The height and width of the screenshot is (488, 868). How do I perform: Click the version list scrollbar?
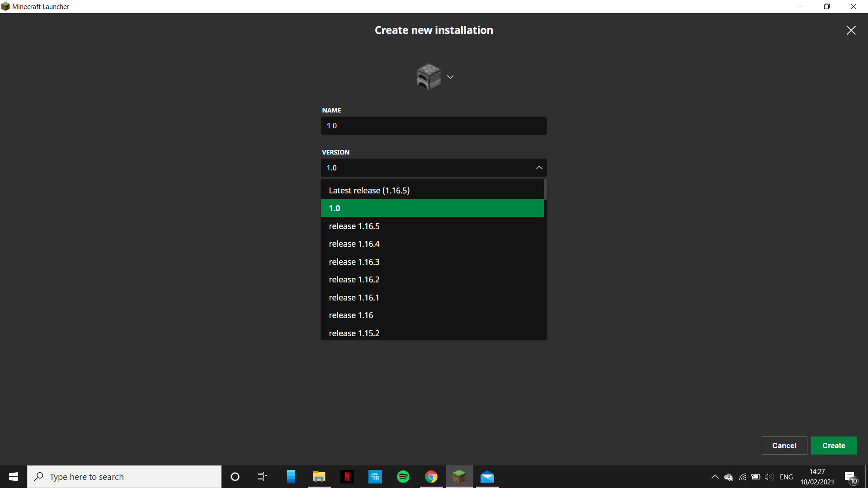tap(545, 190)
